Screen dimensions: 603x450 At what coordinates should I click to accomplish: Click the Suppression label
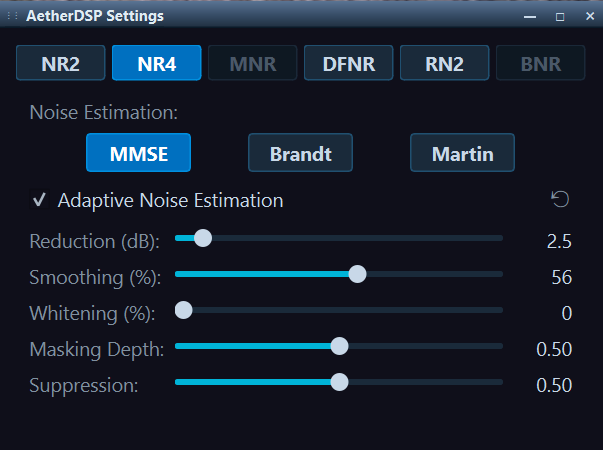click(84, 385)
